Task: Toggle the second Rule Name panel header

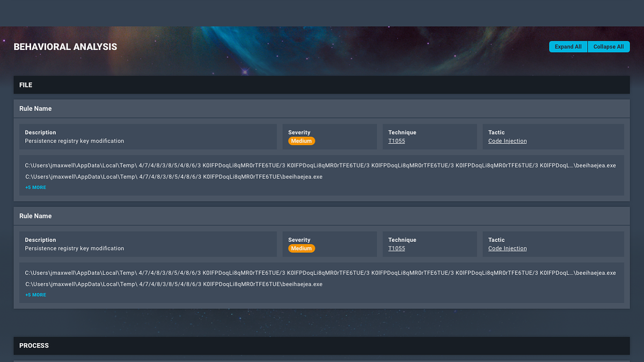Action: point(321,216)
